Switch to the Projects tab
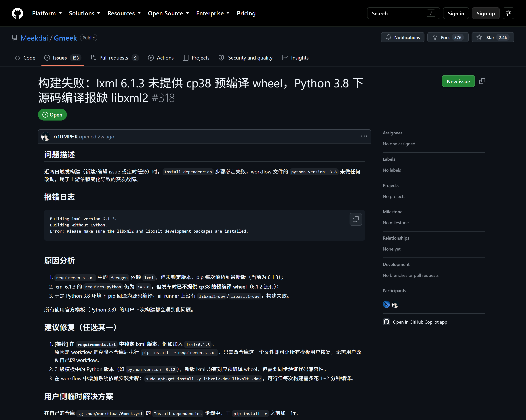 click(196, 58)
